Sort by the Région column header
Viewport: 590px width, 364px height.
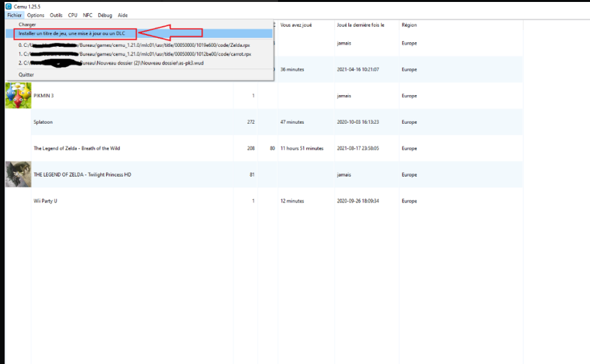(x=410, y=25)
